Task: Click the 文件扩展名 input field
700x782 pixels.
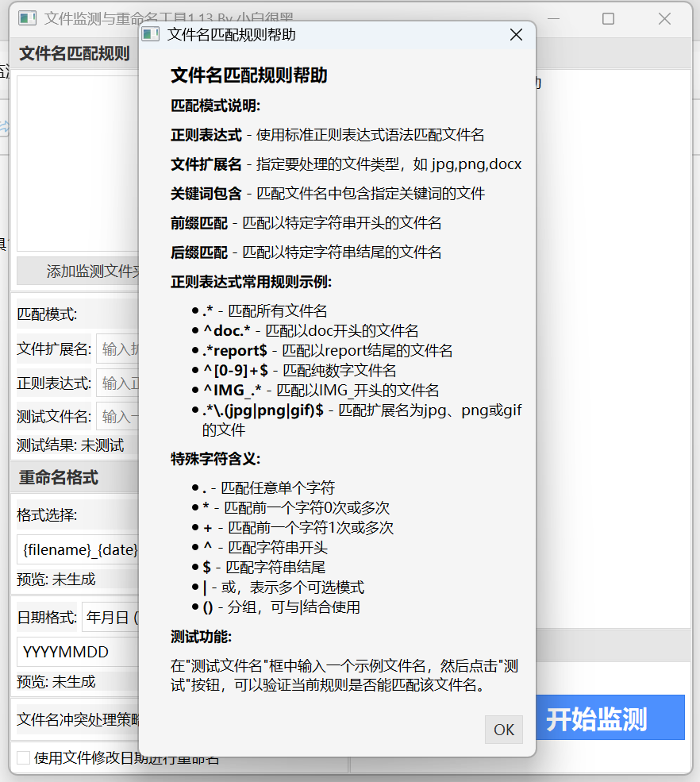Action: pyautogui.click(x=117, y=349)
